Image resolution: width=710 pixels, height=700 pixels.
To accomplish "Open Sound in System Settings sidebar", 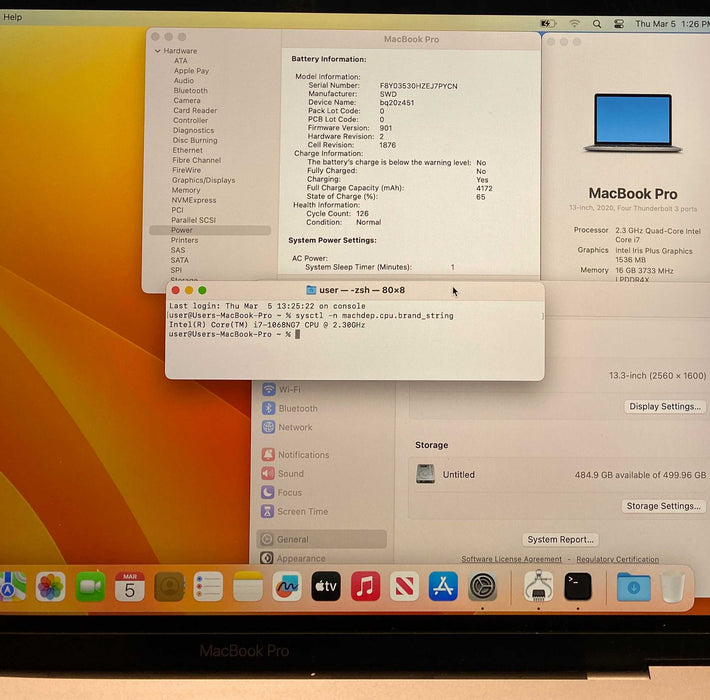I will pyautogui.click(x=283, y=474).
